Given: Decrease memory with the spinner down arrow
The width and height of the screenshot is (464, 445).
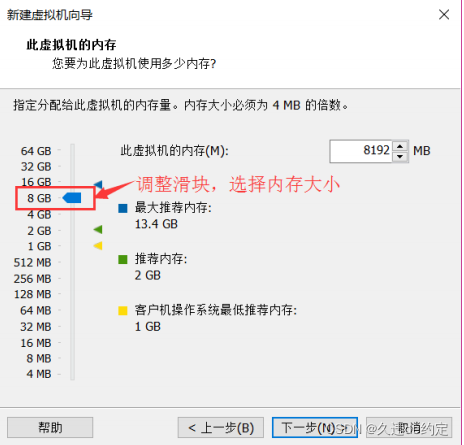Looking at the screenshot, I should tap(400, 156).
